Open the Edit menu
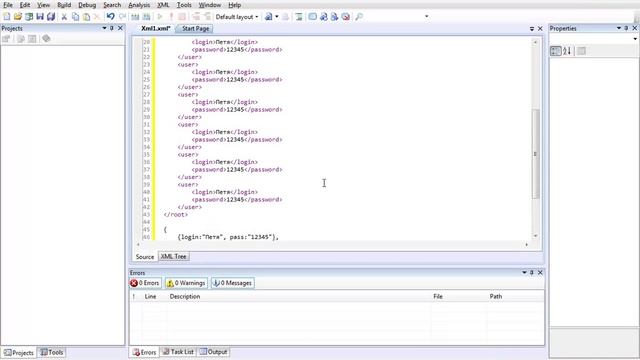Viewport: 640px width, 360px height. tap(24, 5)
